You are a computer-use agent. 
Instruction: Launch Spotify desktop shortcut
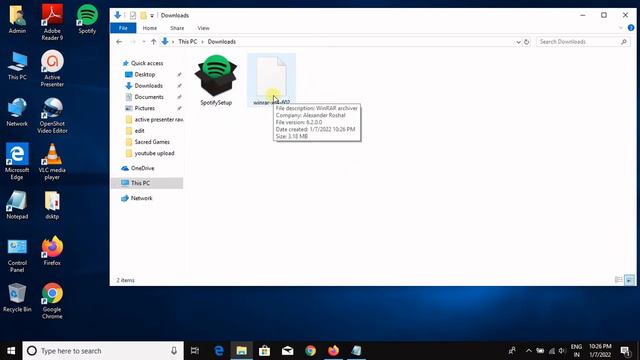[x=87, y=19]
